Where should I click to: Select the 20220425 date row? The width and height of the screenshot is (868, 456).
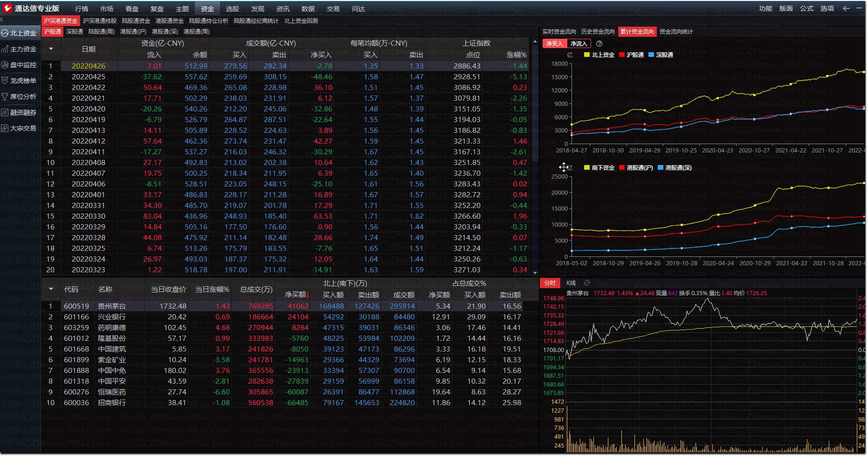pos(286,77)
